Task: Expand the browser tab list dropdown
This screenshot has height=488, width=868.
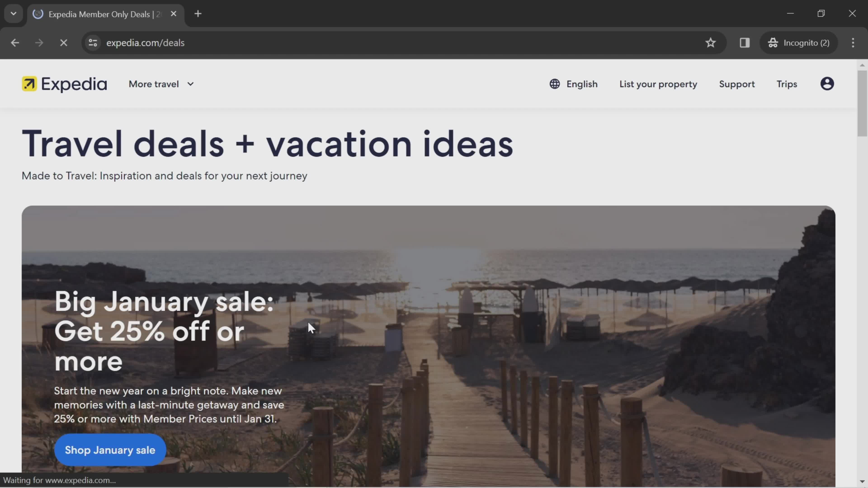Action: click(13, 13)
